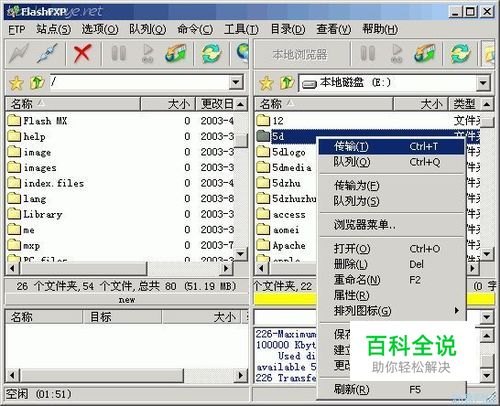
Task: Select the access folder in local list
Action: pos(281,214)
